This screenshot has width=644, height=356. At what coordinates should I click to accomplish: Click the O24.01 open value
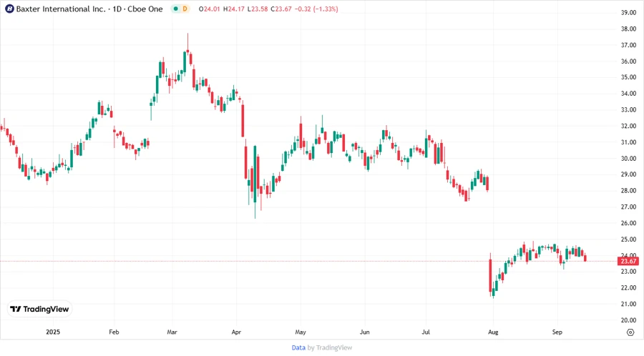coord(209,9)
